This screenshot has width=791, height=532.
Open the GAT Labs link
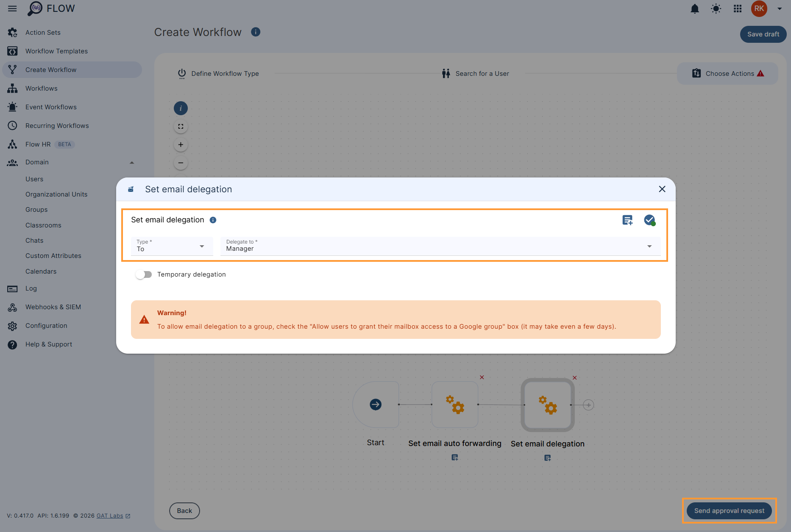(109, 515)
